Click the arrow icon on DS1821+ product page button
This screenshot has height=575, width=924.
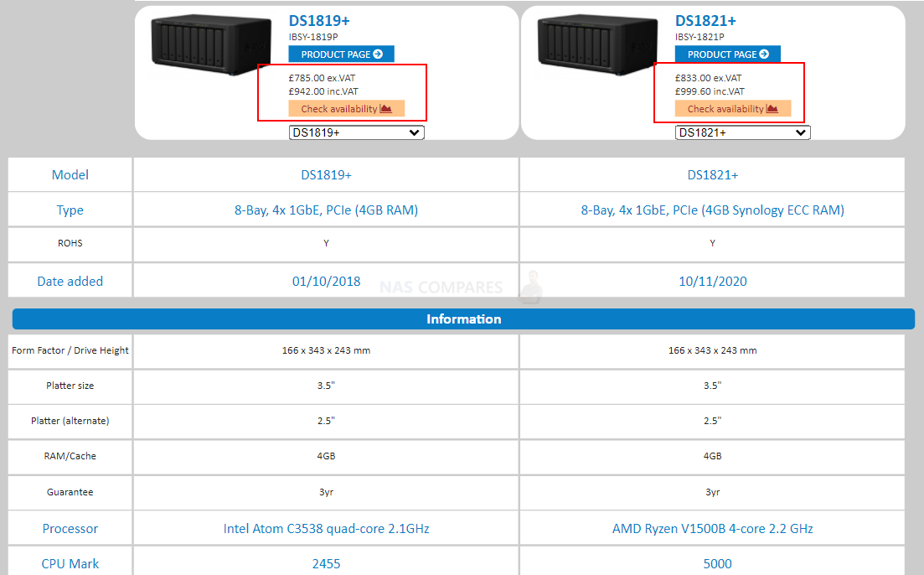click(x=764, y=54)
